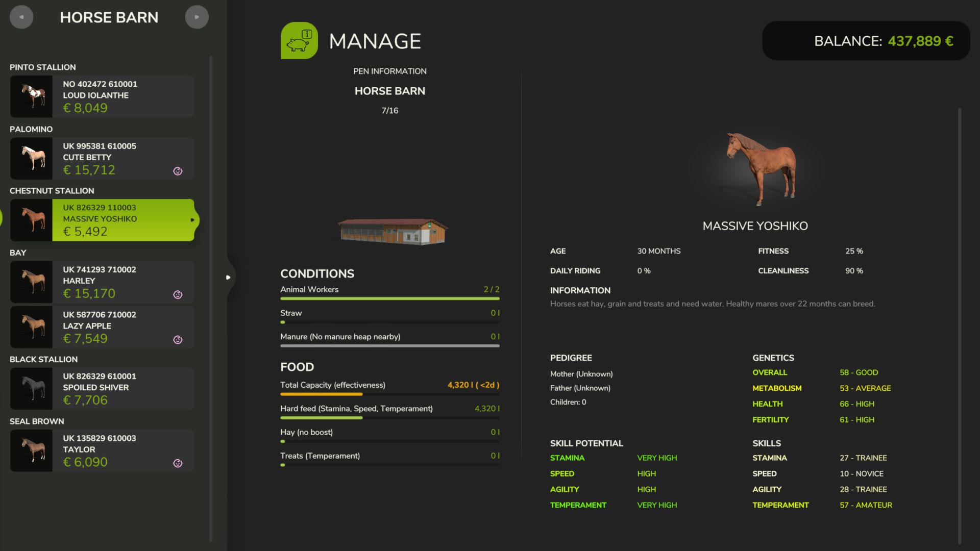Viewport: 980px width, 551px height.
Task: Click the Total Capacity food progress bar
Action: [x=390, y=394]
